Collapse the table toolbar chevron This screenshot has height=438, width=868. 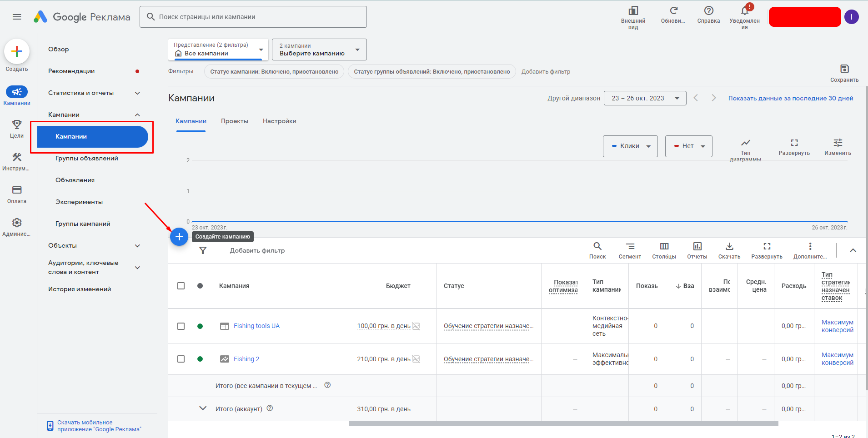853,250
